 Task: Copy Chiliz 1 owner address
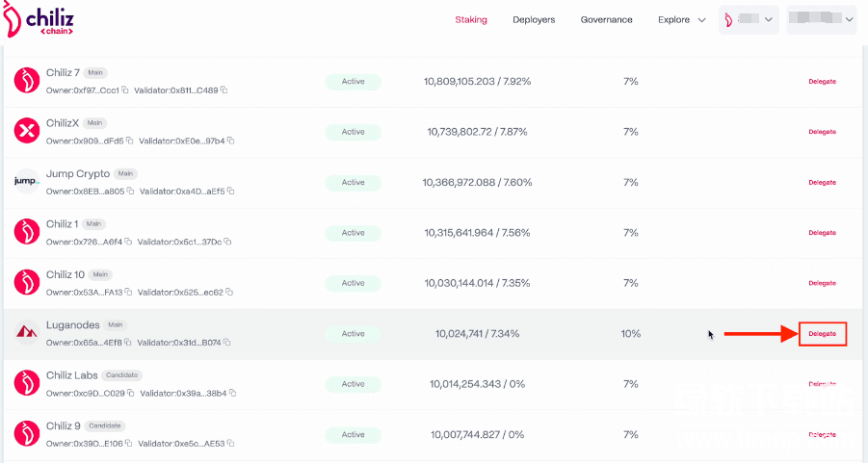[x=128, y=242]
